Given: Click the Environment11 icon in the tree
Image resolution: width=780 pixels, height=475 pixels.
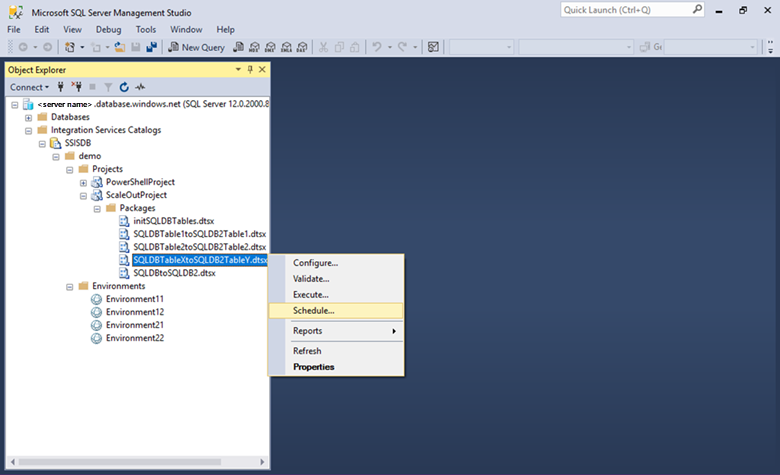Looking at the screenshot, I should (x=96, y=299).
